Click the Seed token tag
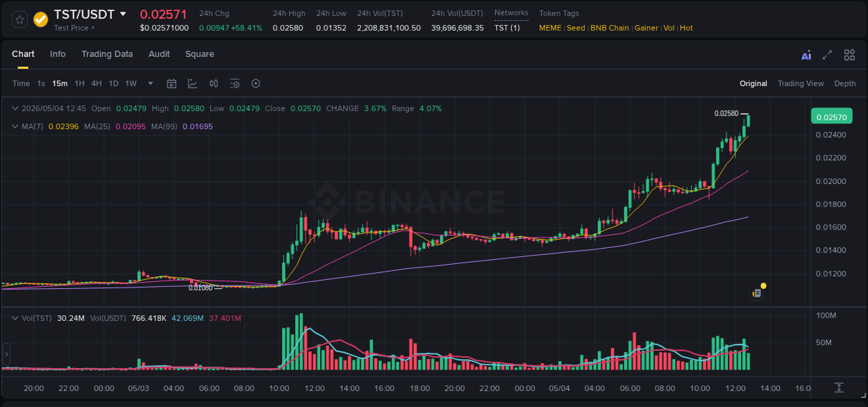868x407 pixels. 576,28
